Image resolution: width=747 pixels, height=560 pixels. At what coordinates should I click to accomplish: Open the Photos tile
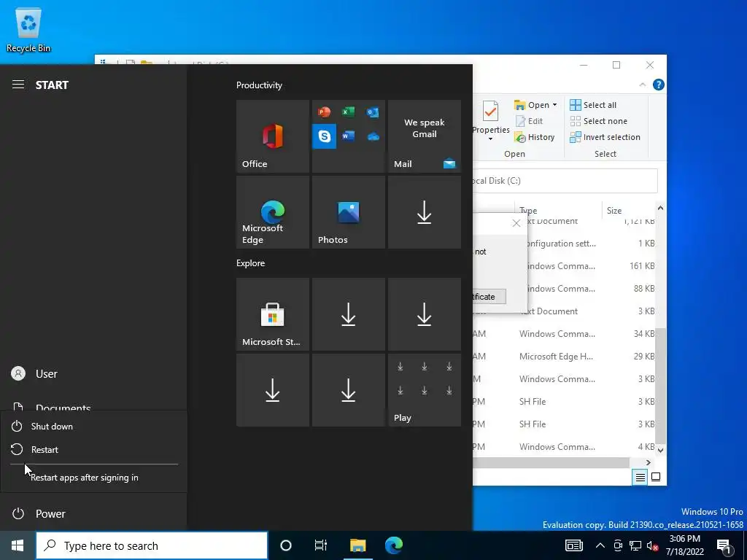(x=348, y=212)
